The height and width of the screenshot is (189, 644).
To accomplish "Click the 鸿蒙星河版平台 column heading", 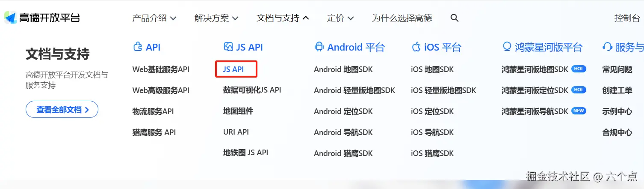I will tap(549, 47).
